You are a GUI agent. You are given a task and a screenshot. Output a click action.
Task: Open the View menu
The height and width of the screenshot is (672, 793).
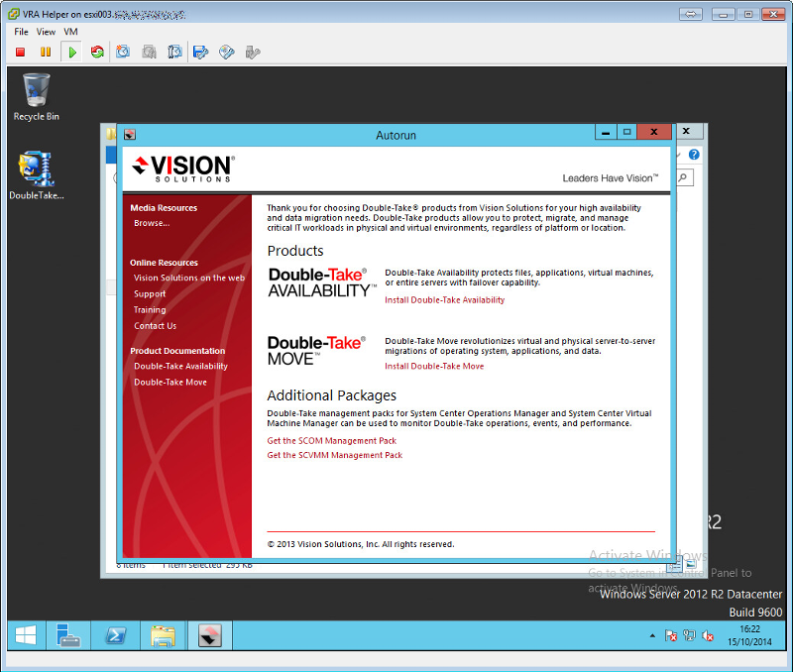[x=46, y=32]
